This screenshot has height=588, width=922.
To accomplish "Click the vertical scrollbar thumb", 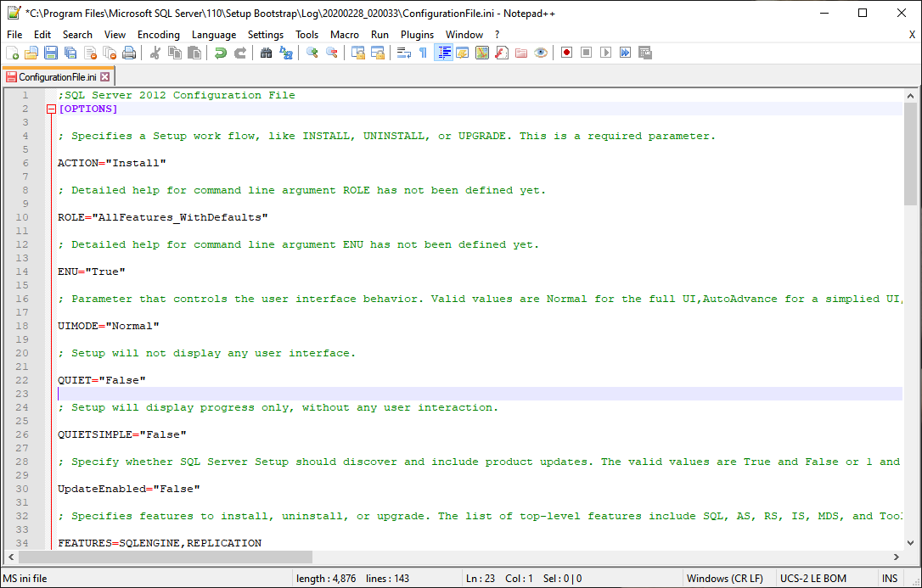I will (910, 154).
